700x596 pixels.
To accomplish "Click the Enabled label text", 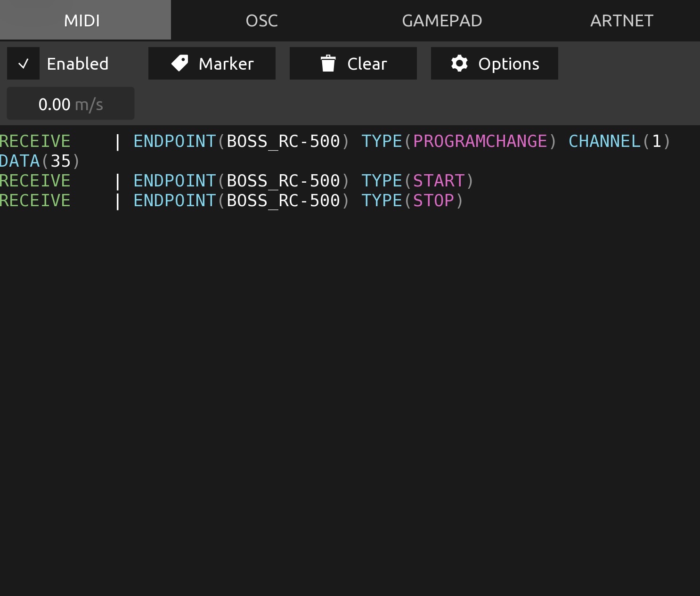I will 78,64.
